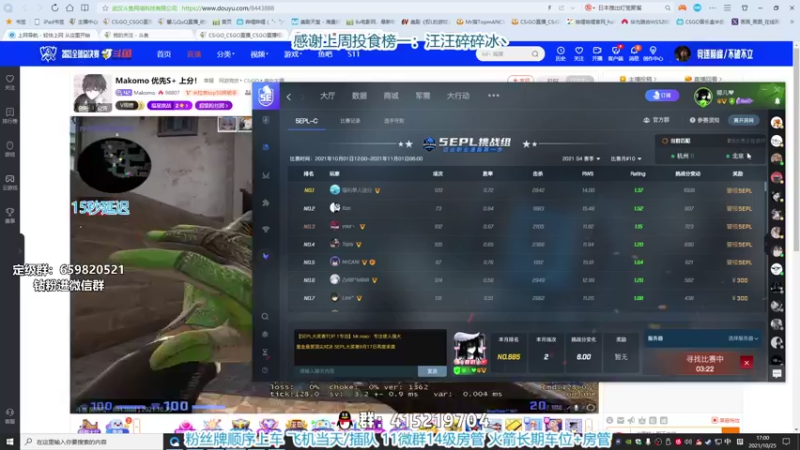Open the 官方群 link
This screenshot has width=800, height=450.
pyautogui.click(x=656, y=120)
